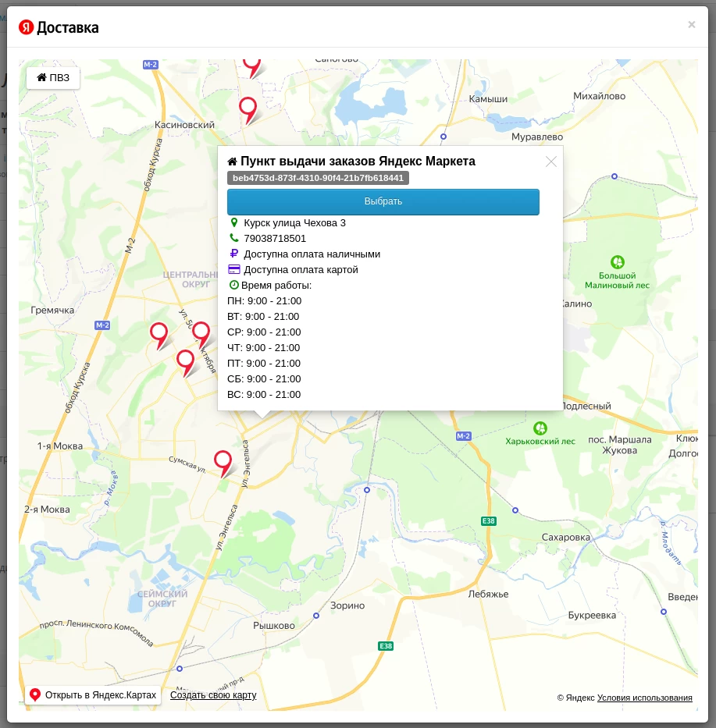Close the pickup point info balloon
The height and width of the screenshot is (728, 716).
[551, 162]
